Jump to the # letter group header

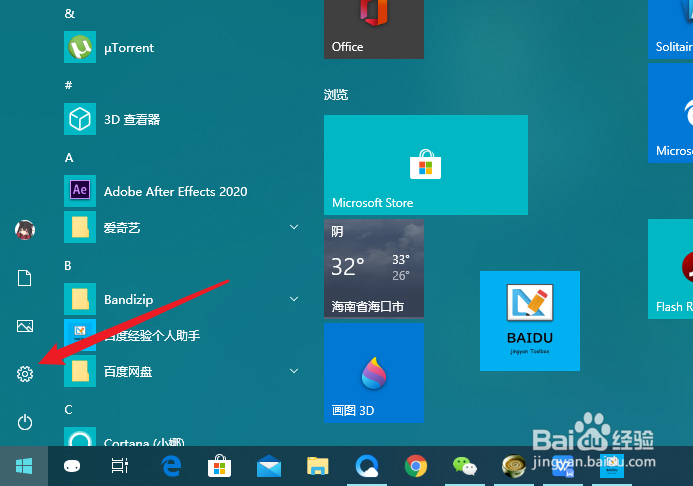pos(69,85)
